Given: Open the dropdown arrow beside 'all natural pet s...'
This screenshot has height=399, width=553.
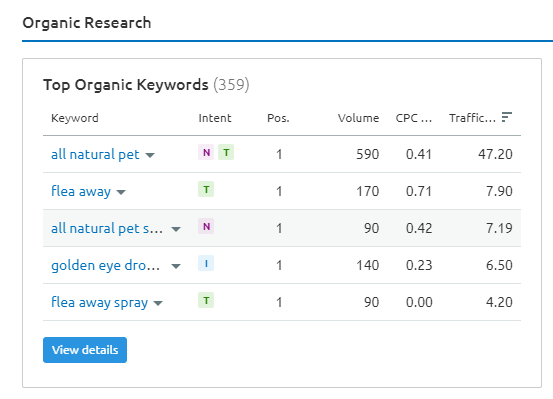Looking at the screenshot, I should pos(176,229).
